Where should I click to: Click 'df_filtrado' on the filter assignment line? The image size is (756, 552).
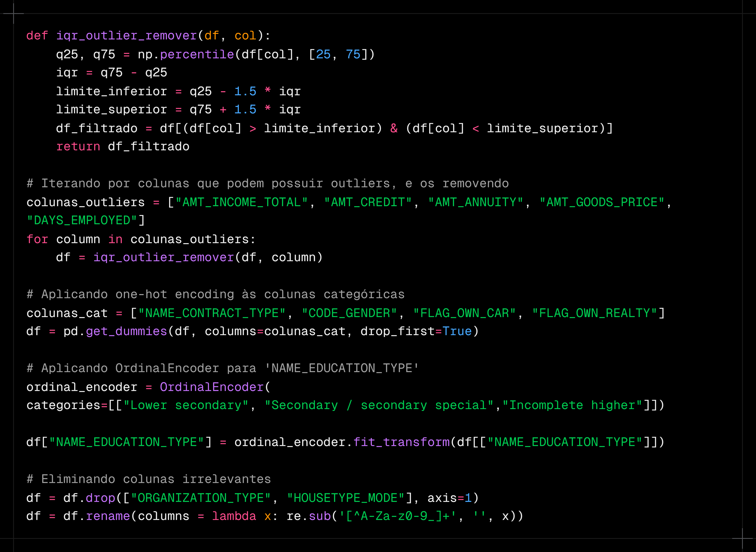point(97,128)
